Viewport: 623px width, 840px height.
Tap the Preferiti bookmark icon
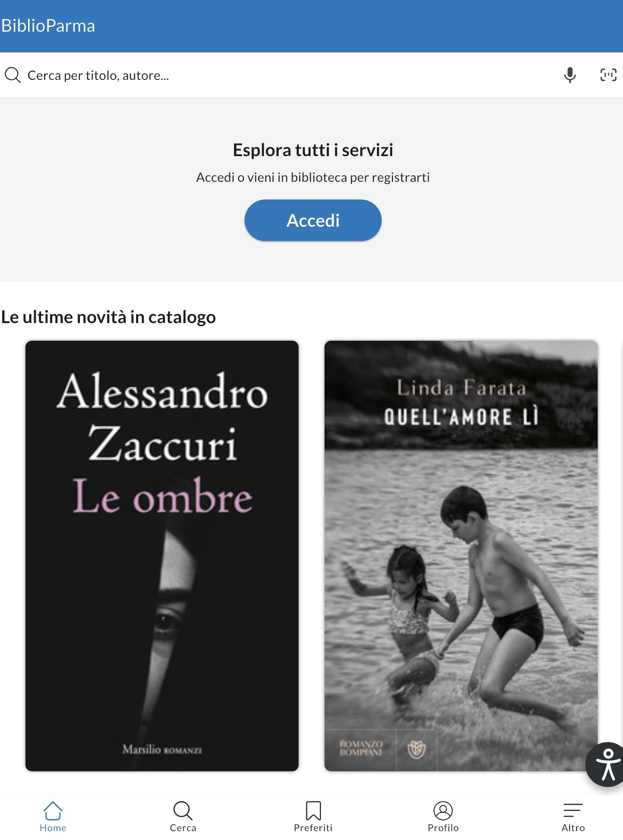tap(313, 811)
